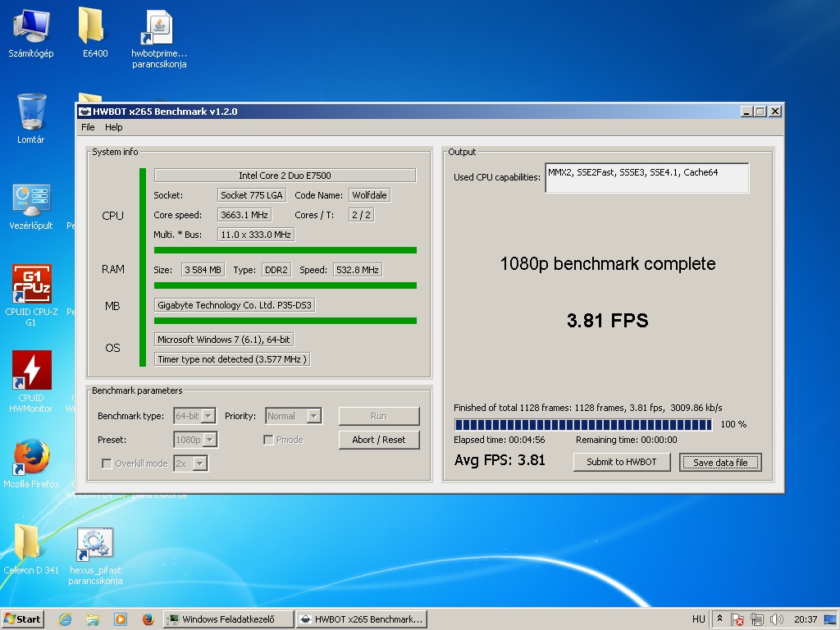
Task: Select the Lomtár recycle bin icon
Action: 30,119
